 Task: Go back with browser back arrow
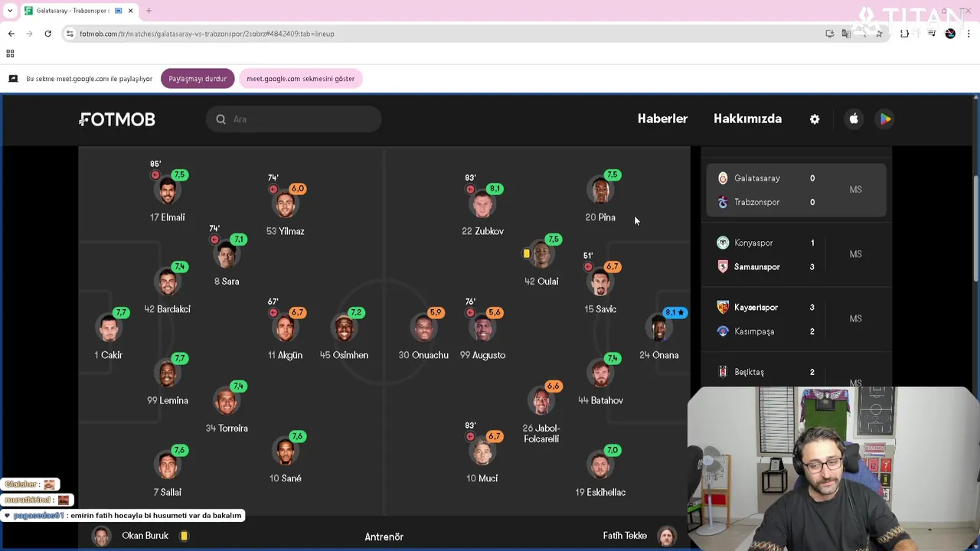point(11,34)
